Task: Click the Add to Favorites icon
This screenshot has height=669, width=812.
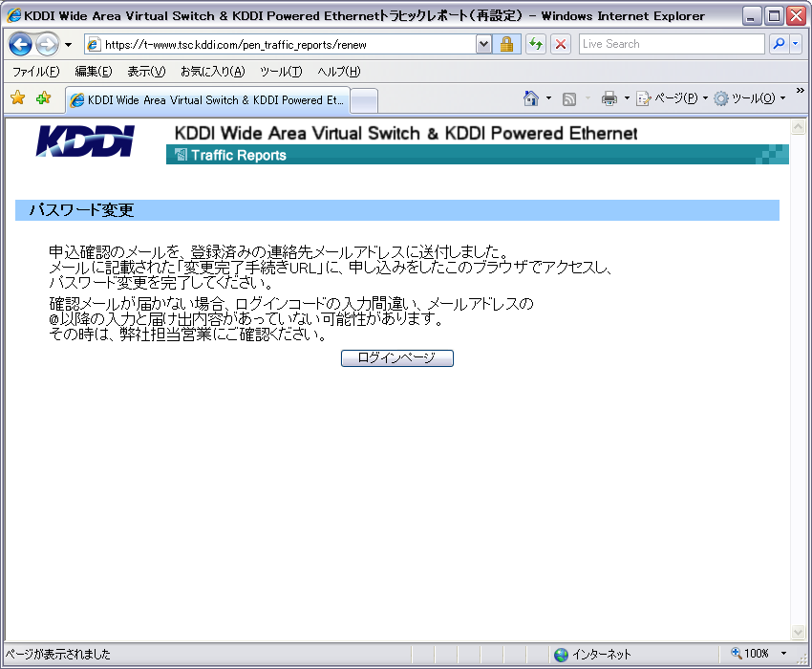Action: (x=44, y=97)
